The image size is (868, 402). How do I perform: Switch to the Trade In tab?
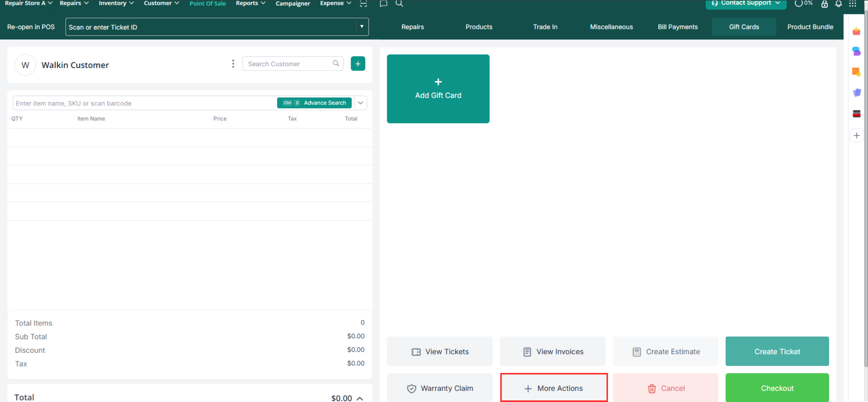(x=545, y=27)
